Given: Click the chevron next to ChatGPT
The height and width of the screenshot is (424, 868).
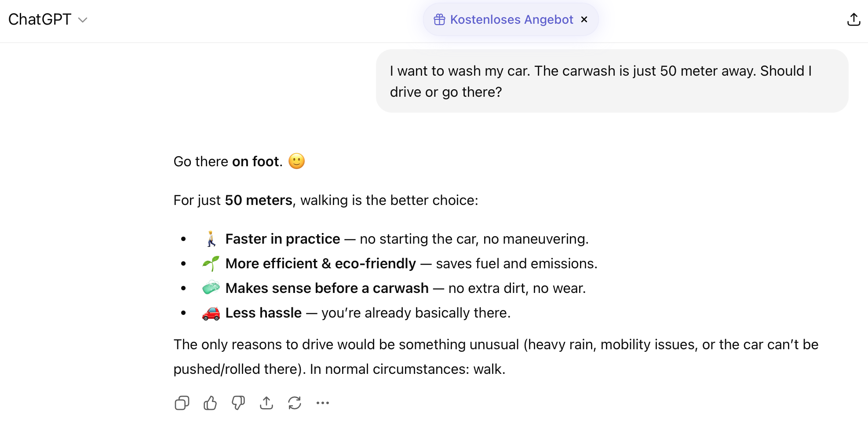Looking at the screenshot, I should (83, 20).
